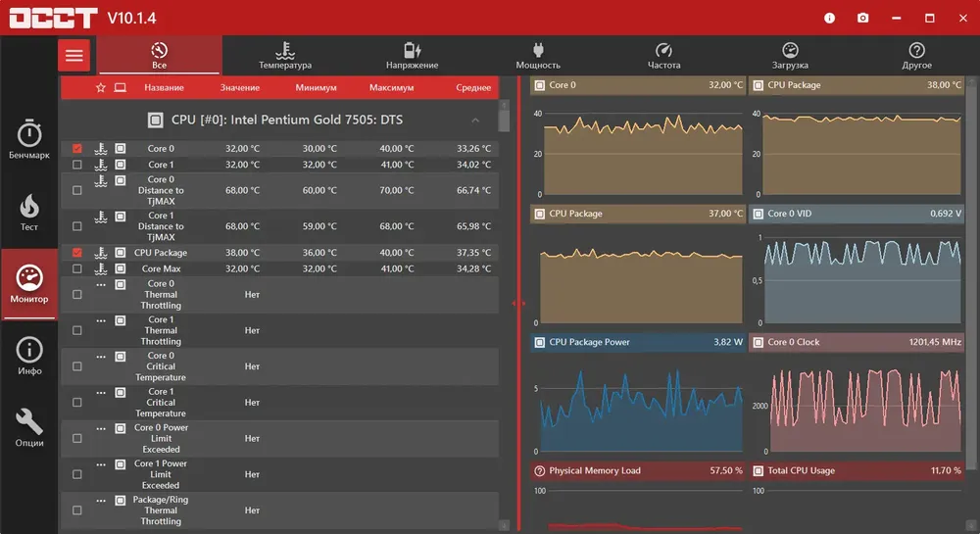Take a screenshot with camera icon
980x534 pixels.
(x=862, y=18)
